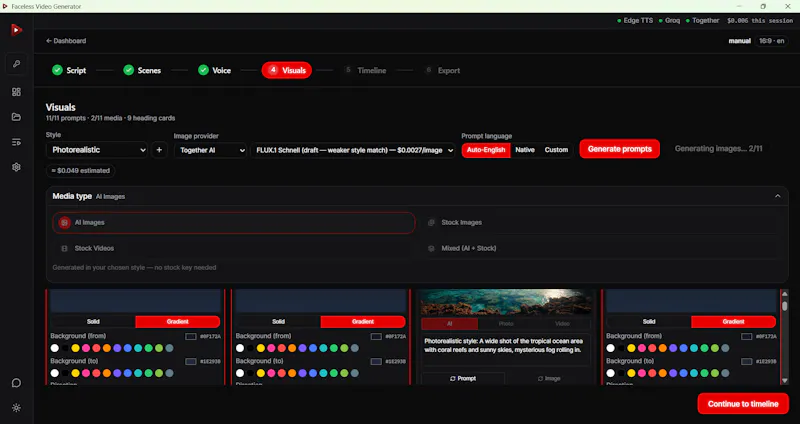Pick white Background (from) swatch in first card
The height and width of the screenshot is (424, 800).
point(55,348)
